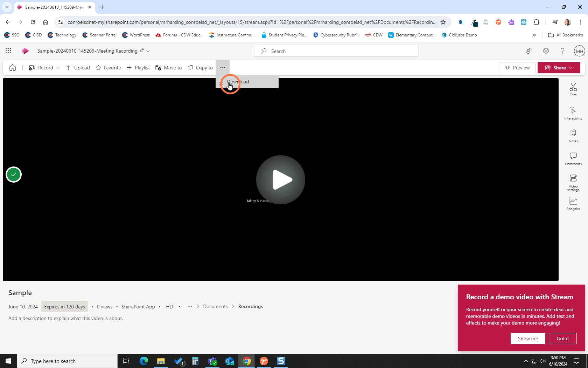Dismiss popup with Got it

pos(562,339)
